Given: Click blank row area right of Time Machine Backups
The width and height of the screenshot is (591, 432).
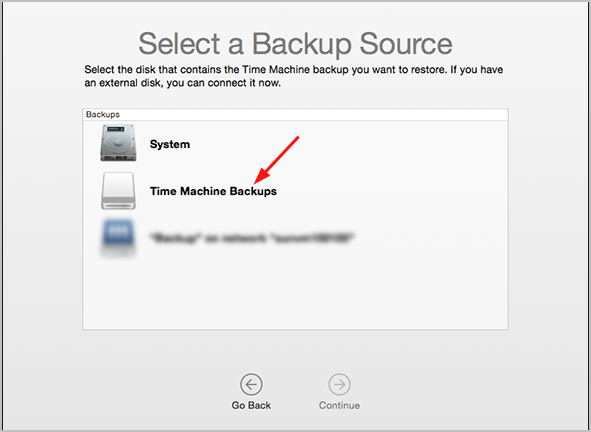Looking at the screenshot, I should tap(392, 191).
